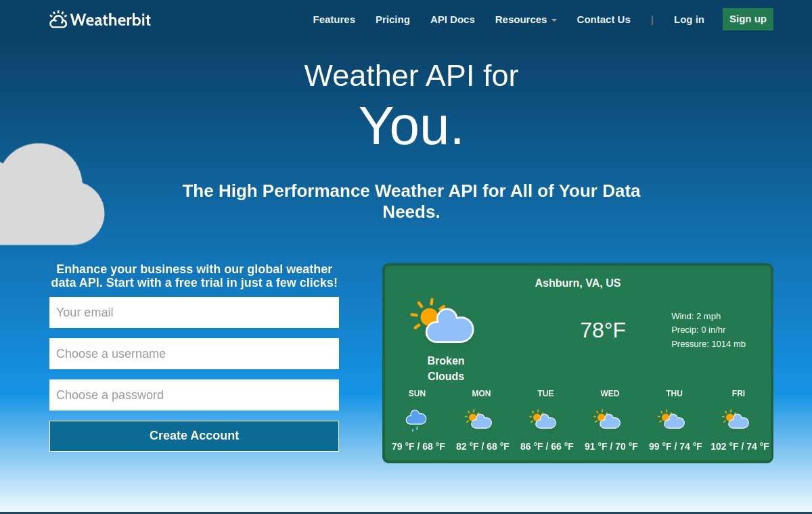Screen dimensions: 812x514
Task: Click the Create Account button
Action: pos(194,436)
